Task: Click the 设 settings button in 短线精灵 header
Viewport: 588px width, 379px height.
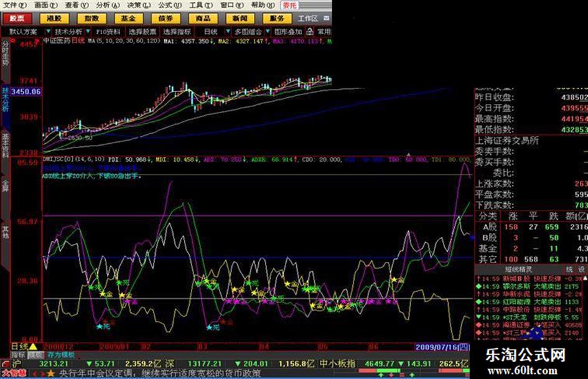Action: (x=581, y=269)
